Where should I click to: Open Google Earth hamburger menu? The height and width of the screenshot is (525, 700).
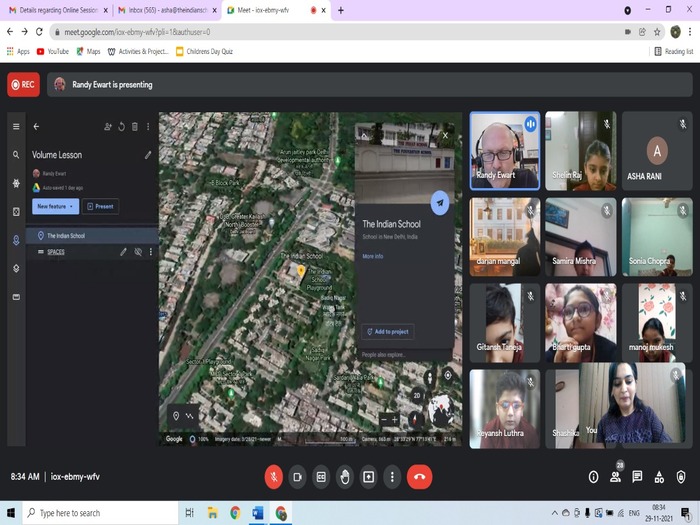[x=16, y=127]
